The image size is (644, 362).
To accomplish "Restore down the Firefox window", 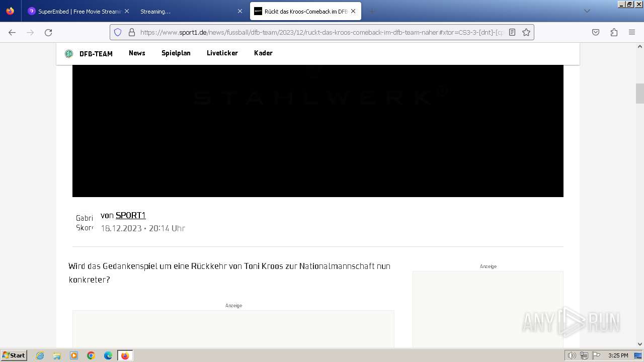I will click(x=629, y=4).
